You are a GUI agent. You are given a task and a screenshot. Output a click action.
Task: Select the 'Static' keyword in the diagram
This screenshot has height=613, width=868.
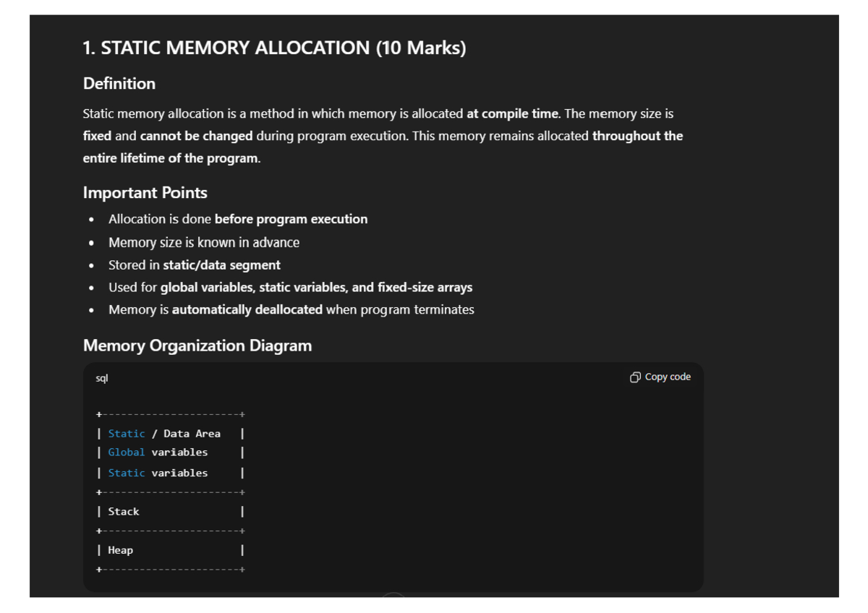[126, 433]
